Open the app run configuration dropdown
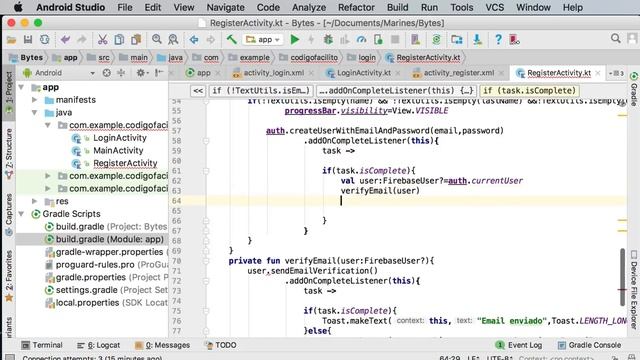Image resolution: width=640 pixels, height=360 pixels. click(263, 40)
